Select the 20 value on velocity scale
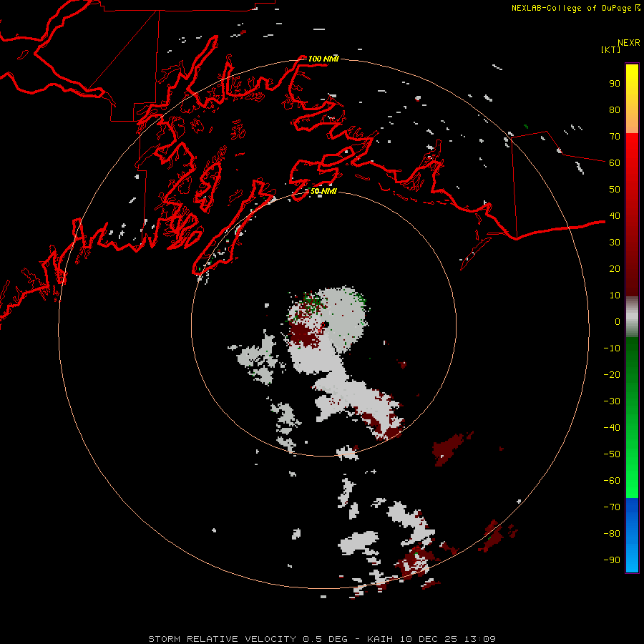This screenshot has width=644, height=644. click(x=615, y=268)
